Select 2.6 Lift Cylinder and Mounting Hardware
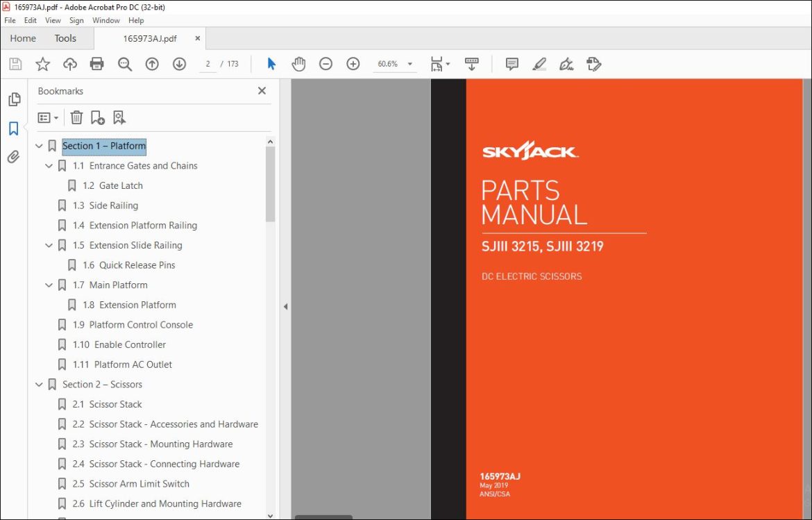The height and width of the screenshot is (520, 812). tap(156, 503)
